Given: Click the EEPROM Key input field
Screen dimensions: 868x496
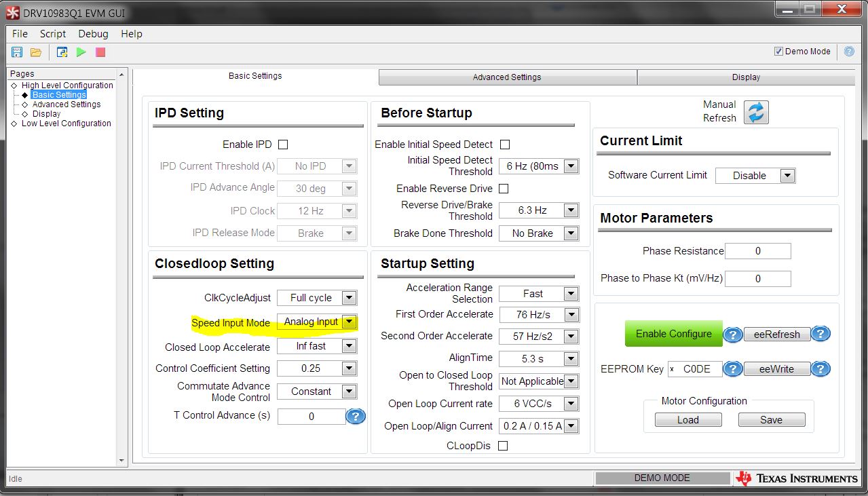Looking at the screenshot, I should coord(695,369).
